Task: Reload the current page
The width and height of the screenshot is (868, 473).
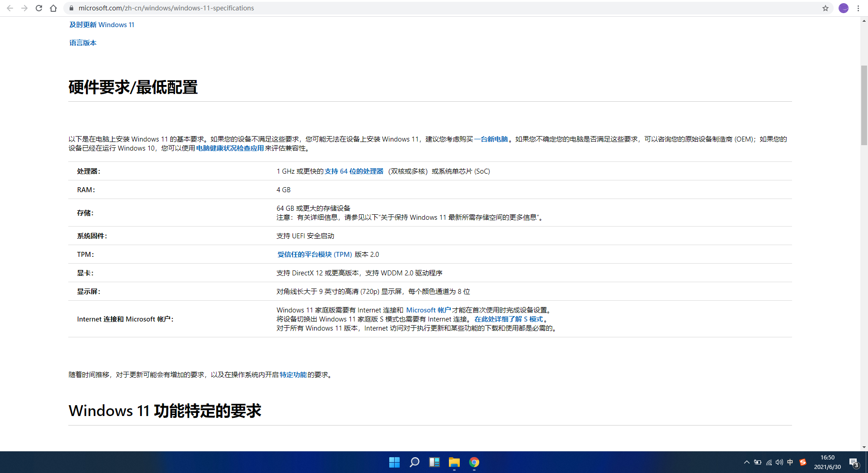Action: click(x=39, y=8)
